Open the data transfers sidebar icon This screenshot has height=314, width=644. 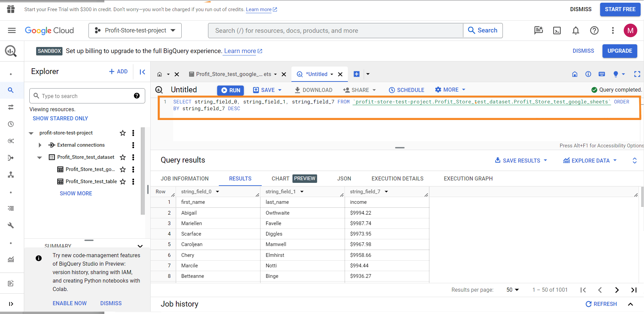[11, 107]
